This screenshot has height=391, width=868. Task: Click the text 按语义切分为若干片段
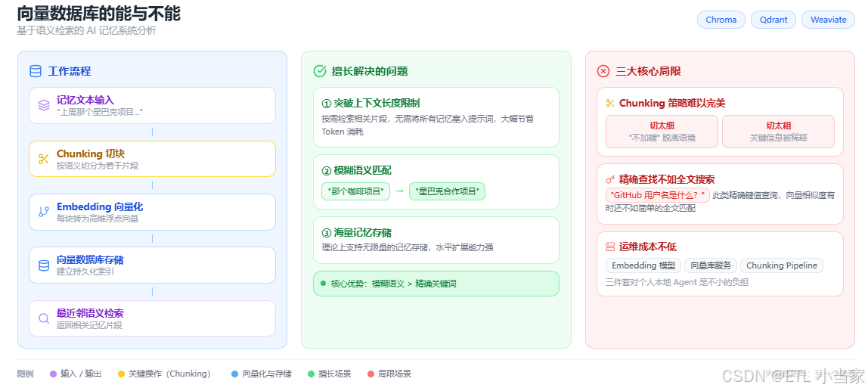pos(98,166)
